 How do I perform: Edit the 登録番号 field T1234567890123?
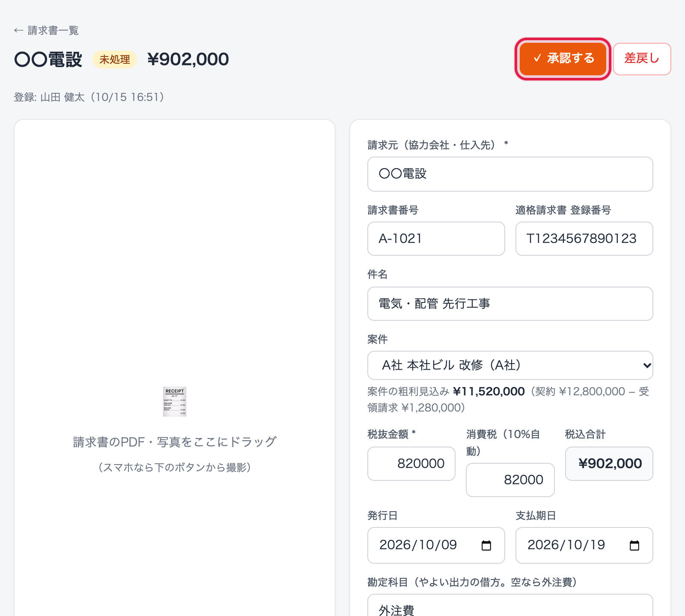tap(584, 239)
